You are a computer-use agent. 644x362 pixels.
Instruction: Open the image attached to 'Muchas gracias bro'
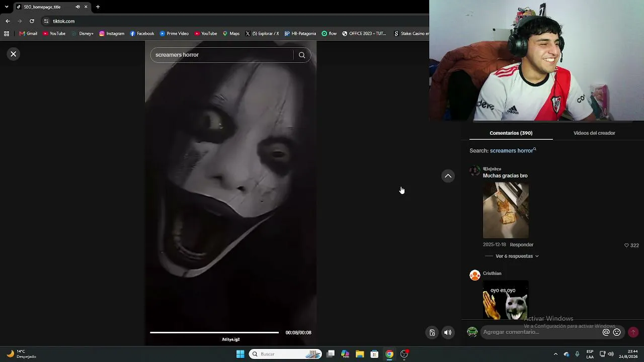pos(506,210)
